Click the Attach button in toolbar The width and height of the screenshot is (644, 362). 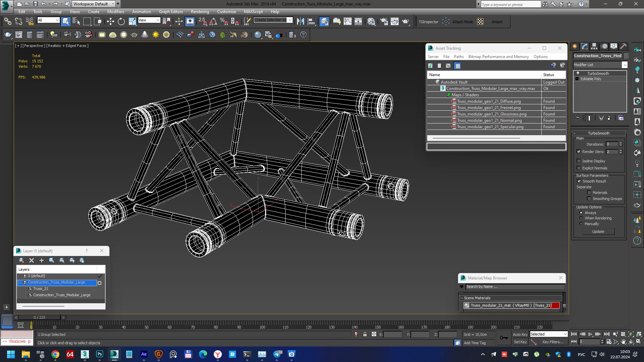497,22
